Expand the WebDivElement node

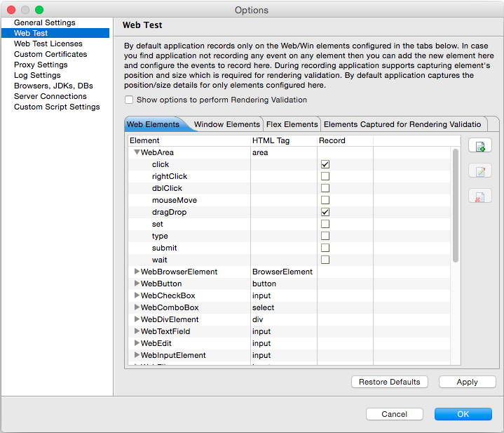pyautogui.click(x=137, y=319)
